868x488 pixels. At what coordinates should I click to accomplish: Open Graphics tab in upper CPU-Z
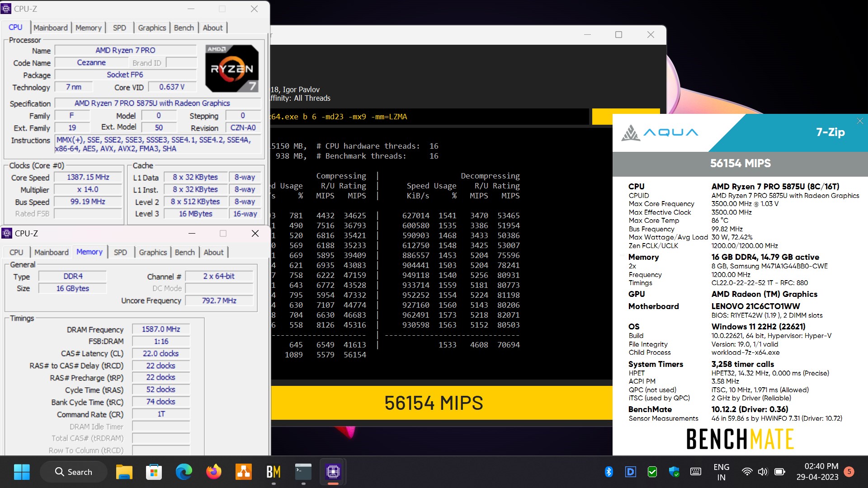coord(152,28)
